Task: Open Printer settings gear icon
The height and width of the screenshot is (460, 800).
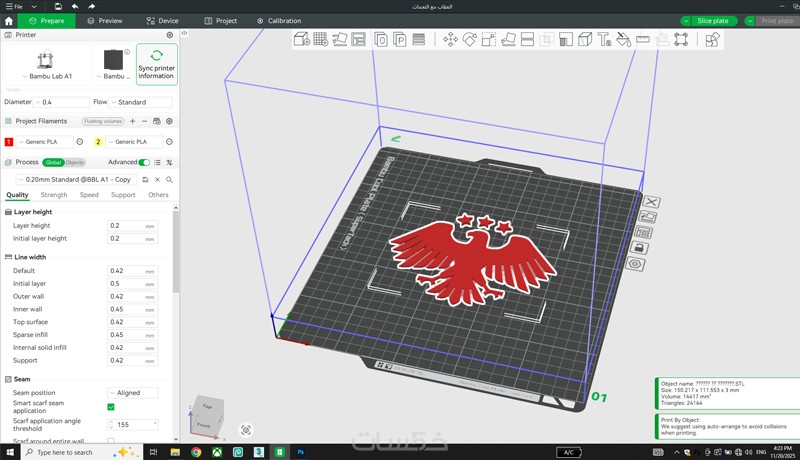Action: coord(169,35)
